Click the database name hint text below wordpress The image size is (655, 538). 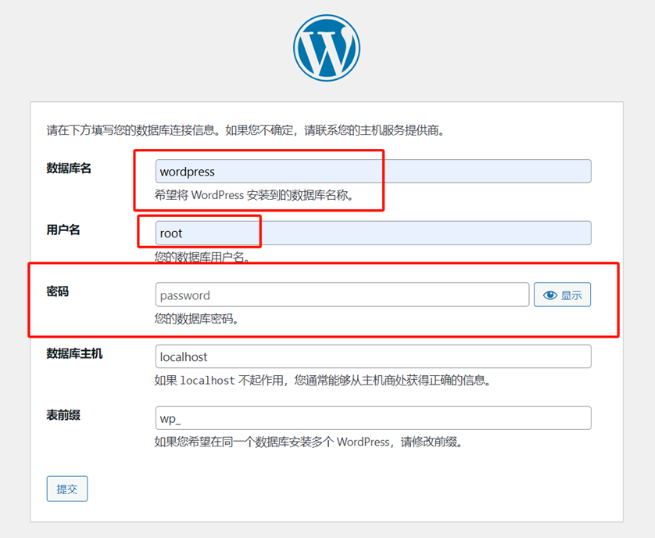coord(254,195)
